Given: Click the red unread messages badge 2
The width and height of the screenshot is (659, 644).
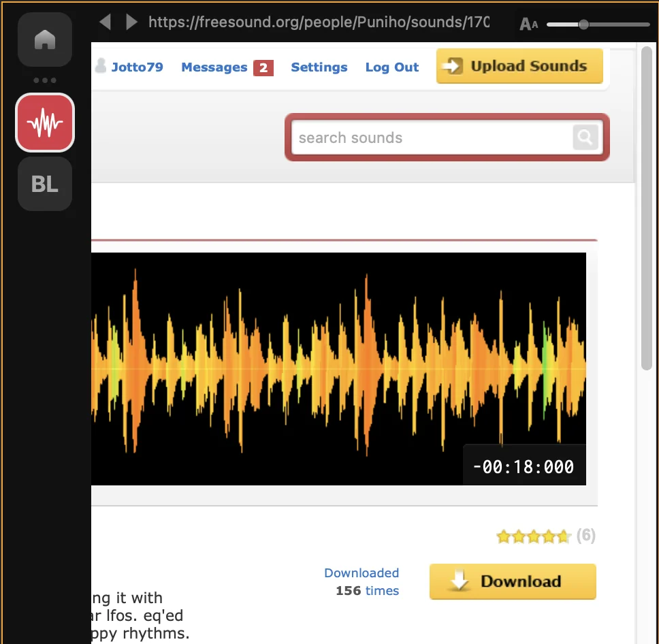Looking at the screenshot, I should [x=263, y=67].
